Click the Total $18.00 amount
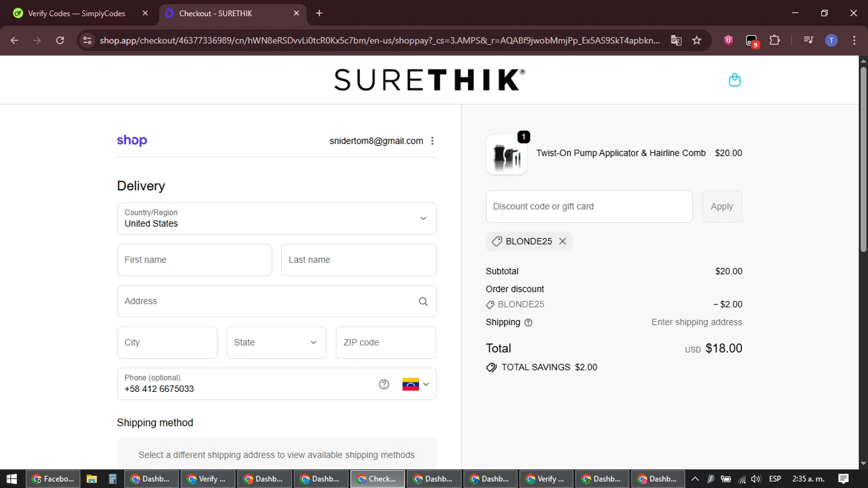Screen dimensions: 868x488 pyautogui.click(x=724, y=348)
